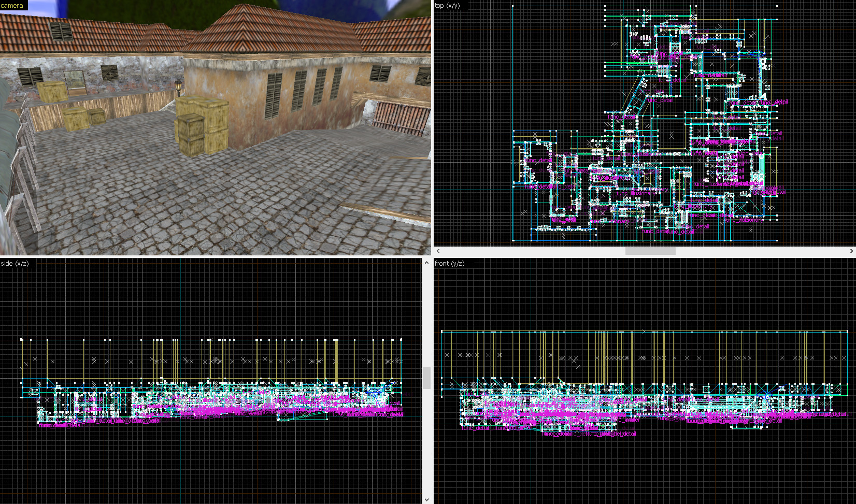856x504 pixels.
Task: Click the vertical scrollbar thumb beside the side view
Action: click(426, 378)
